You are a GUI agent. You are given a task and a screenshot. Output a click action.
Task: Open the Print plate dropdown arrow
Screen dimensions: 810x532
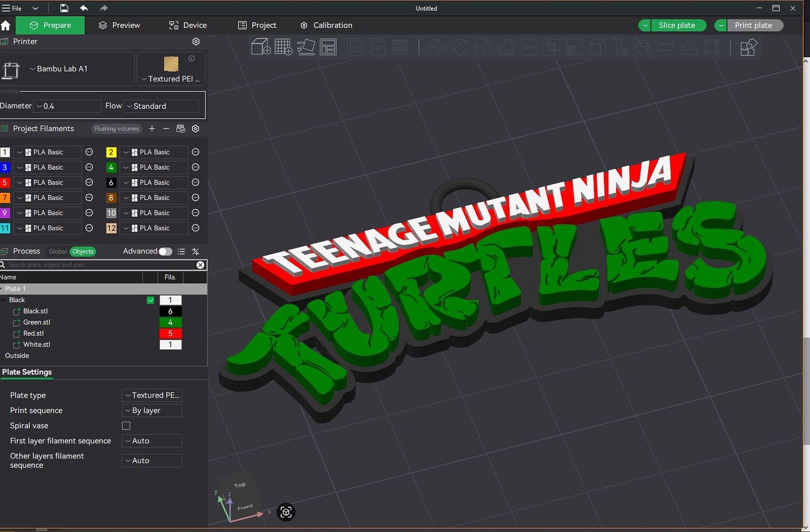click(721, 25)
